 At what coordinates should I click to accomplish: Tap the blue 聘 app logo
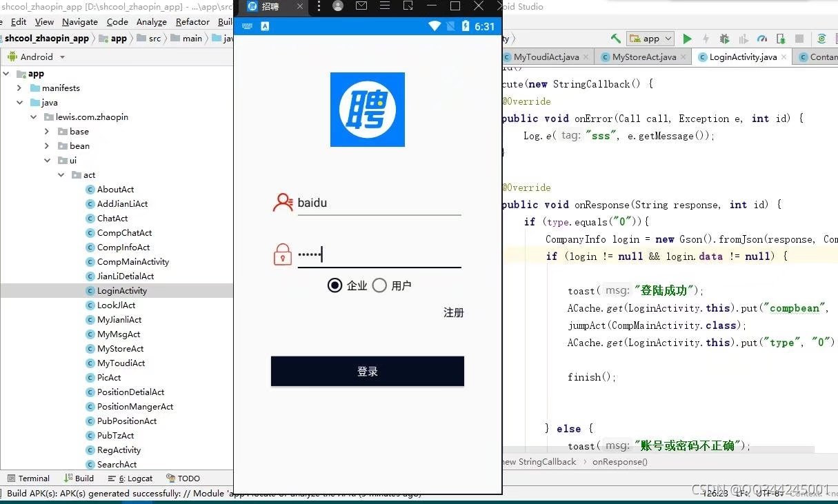(x=368, y=110)
